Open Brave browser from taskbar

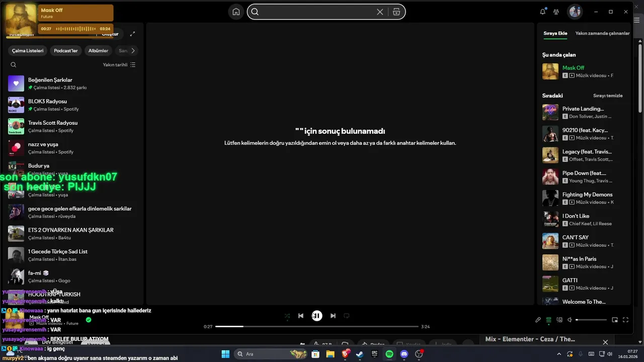tap(345, 354)
